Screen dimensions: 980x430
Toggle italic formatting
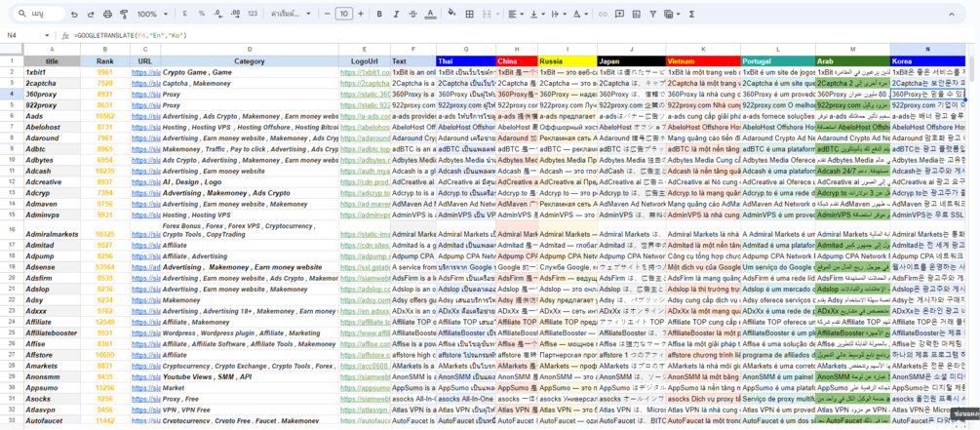click(396, 14)
